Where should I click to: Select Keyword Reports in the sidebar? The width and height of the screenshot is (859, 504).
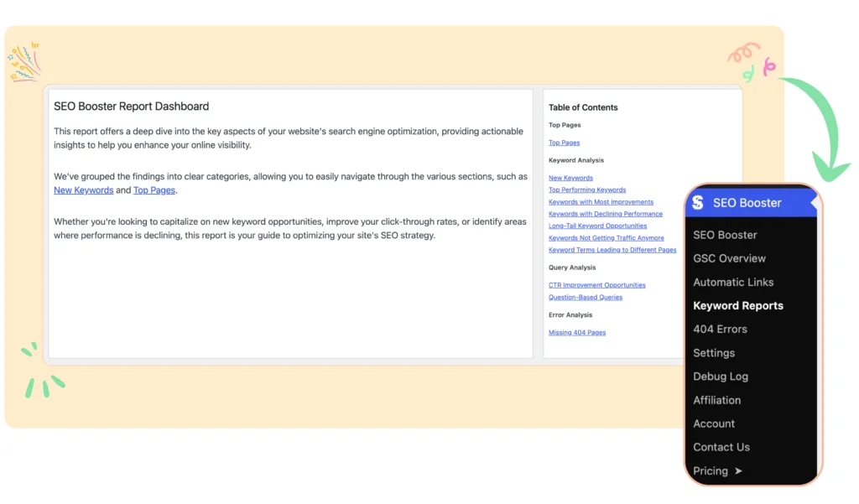[738, 306]
